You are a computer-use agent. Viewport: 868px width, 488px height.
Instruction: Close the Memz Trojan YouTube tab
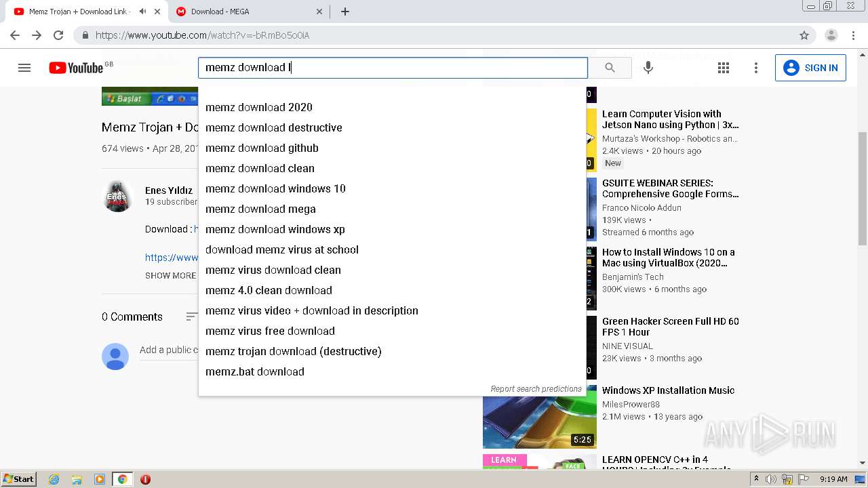[x=157, y=12]
